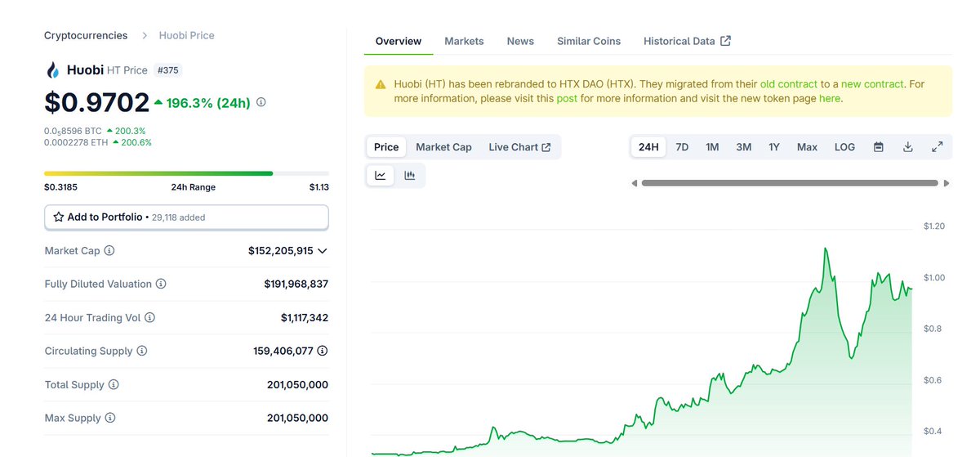Click Fully Diluted Valuation info icon
This screenshot has height=457, width=980.
coord(161,284)
